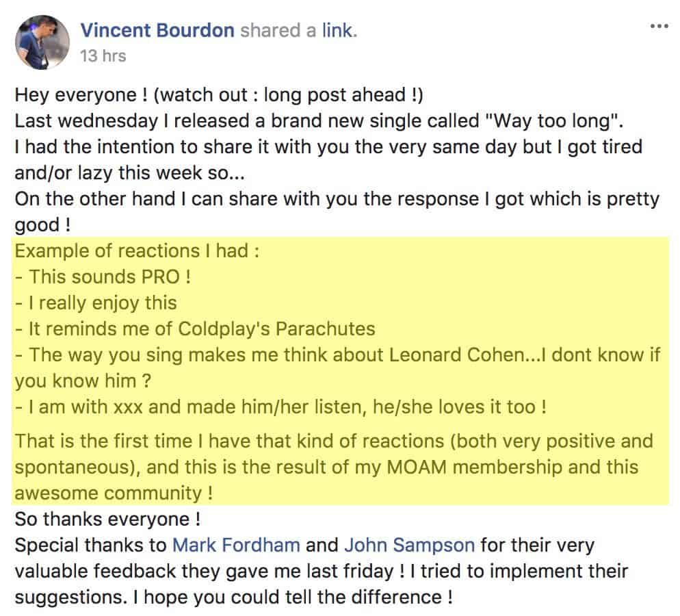
Task: Open the post options three-dot menu
Action: click(659, 26)
